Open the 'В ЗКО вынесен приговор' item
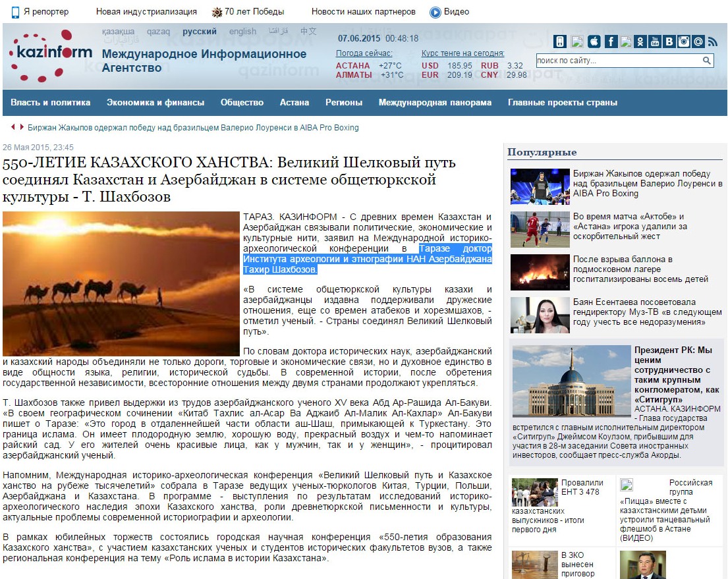Image resolution: width=728 pixels, height=579 pixels. point(578,565)
